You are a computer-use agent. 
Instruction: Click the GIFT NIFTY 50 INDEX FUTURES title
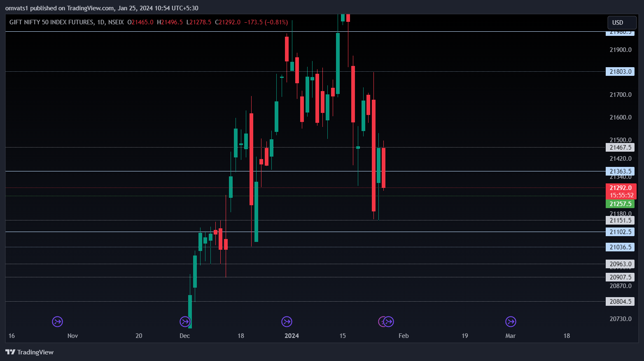coord(51,22)
